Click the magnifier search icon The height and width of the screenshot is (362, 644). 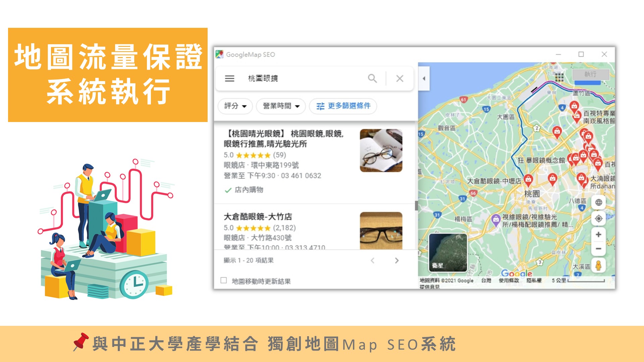click(372, 78)
